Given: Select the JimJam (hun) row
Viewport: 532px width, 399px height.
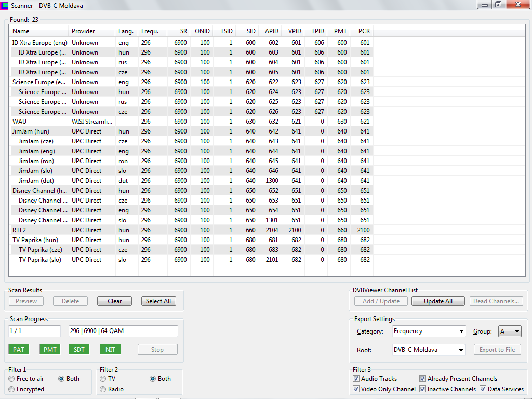Looking at the screenshot, I should point(191,131).
